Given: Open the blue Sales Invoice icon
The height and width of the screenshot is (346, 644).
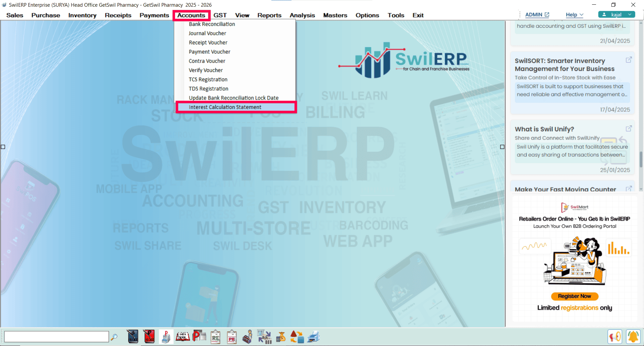Looking at the screenshot, I should pyautogui.click(x=133, y=337).
